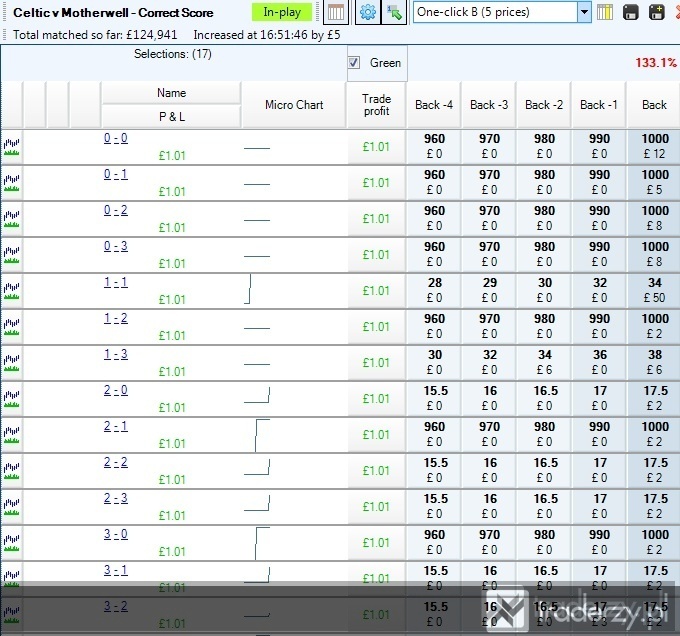Back 2 - 0 at price 15.5
The image size is (680, 636).
click(434, 398)
